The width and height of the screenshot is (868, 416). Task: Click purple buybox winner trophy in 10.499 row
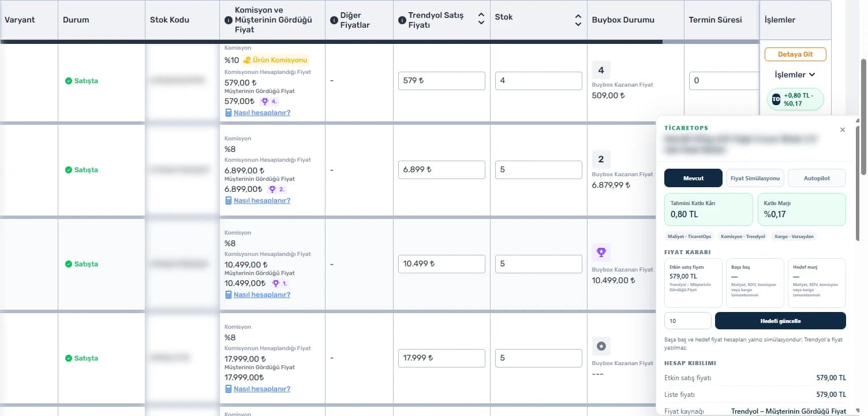point(601,252)
